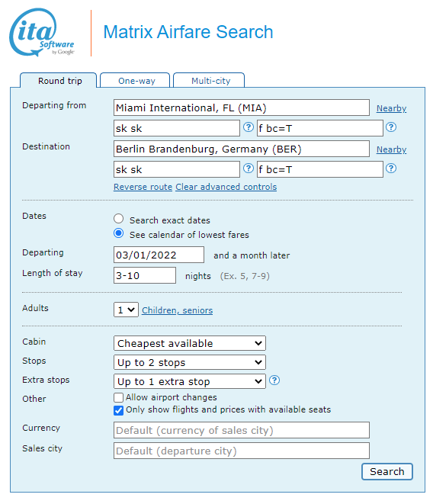Open help icon beside departure extension codes
Screen dimensions: 433x504
tap(391, 127)
